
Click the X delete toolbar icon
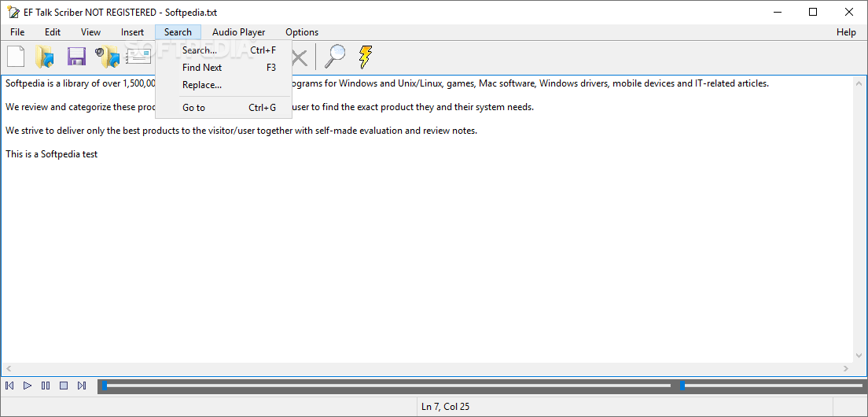point(300,57)
